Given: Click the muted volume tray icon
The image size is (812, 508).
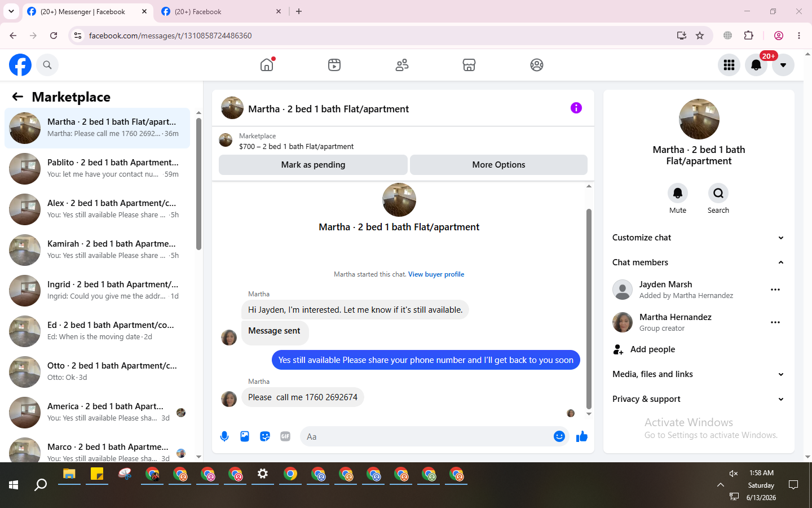Looking at the screenshot, I should pyautogui.click(x=734, y=474).
